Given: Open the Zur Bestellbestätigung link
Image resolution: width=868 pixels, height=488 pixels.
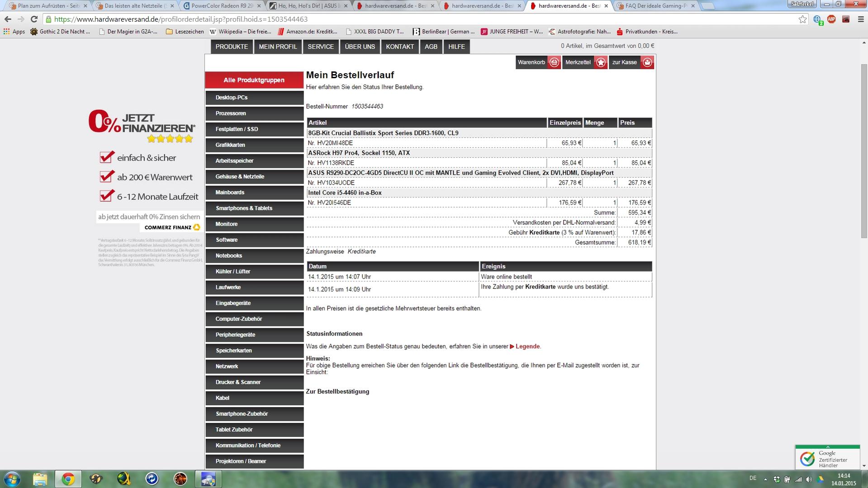Looking at the screenshot, I should point(337,392).
